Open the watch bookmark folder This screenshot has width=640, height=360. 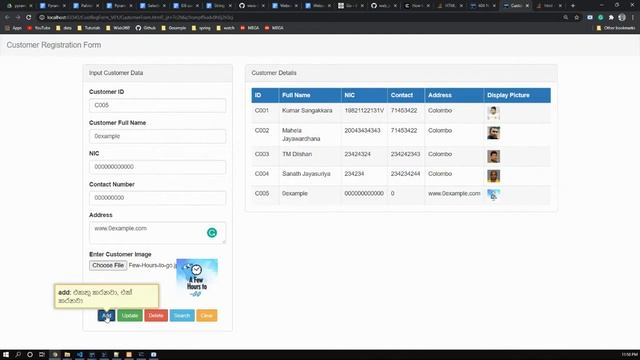225,28
